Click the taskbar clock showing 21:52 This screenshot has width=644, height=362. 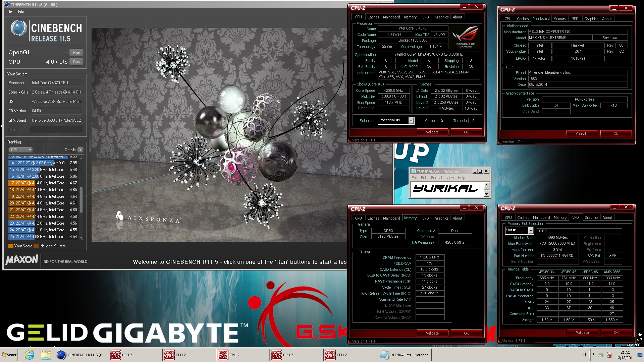(625, 355)
